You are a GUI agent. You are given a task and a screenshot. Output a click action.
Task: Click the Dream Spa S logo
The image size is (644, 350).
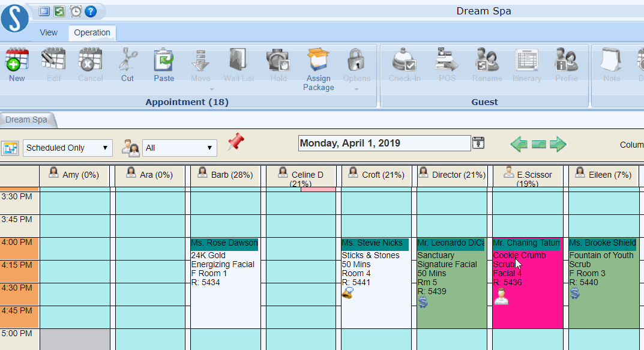click(15, 17)
